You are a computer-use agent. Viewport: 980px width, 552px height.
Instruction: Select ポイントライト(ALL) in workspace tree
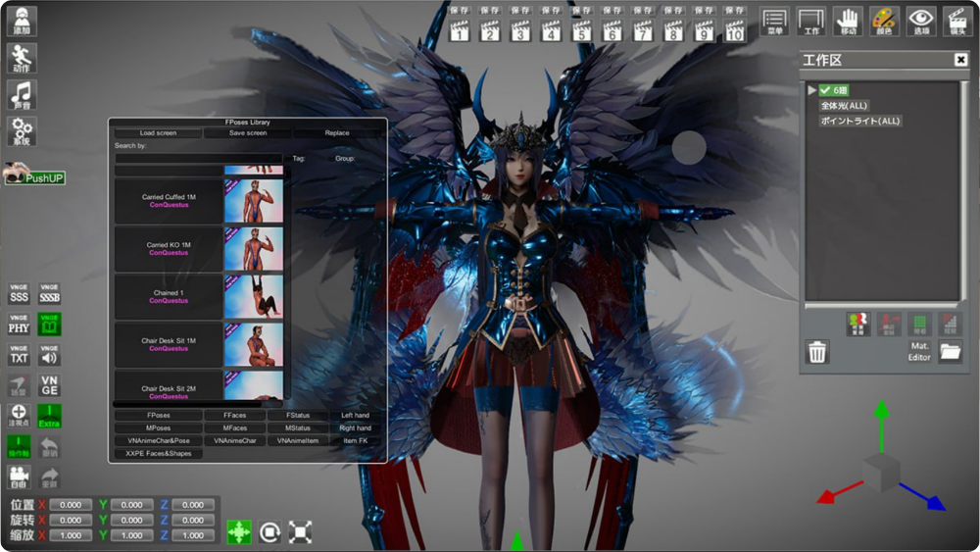[x=860, y=121]
